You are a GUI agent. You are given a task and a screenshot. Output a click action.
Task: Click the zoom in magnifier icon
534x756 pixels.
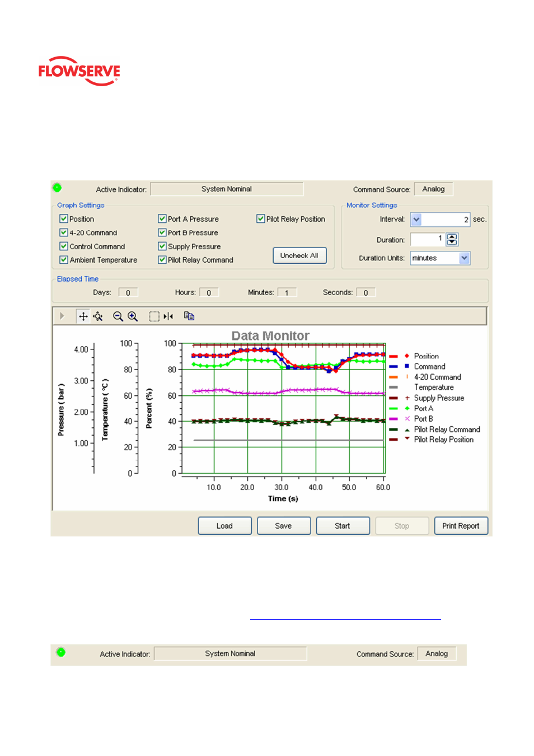(133, 316)
